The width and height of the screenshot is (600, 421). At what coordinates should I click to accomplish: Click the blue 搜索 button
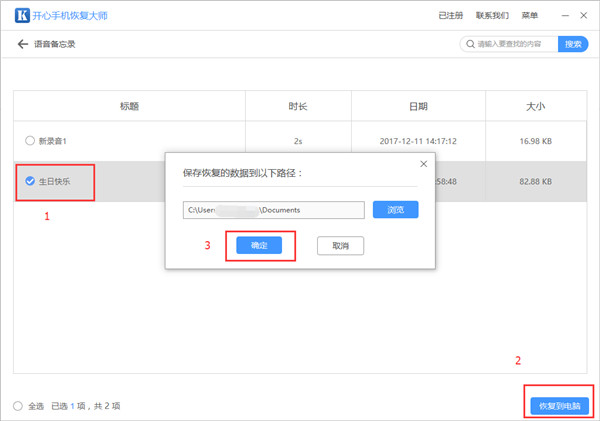click(x=573, y=44)
